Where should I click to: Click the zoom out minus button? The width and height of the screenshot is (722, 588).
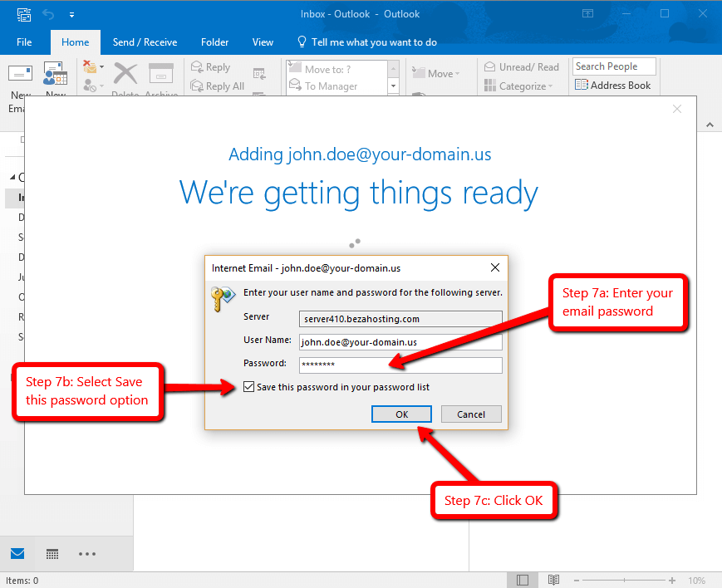coord(577,581)
